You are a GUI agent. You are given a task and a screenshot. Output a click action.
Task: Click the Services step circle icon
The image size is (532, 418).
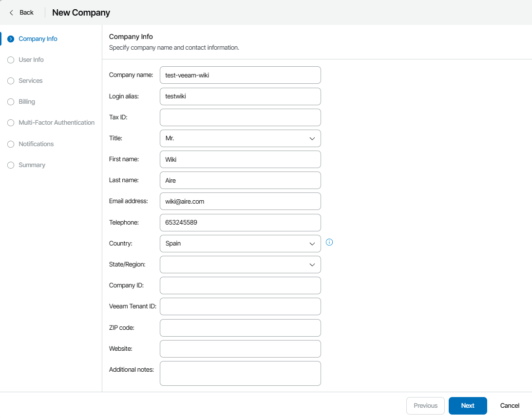point(10,80)
